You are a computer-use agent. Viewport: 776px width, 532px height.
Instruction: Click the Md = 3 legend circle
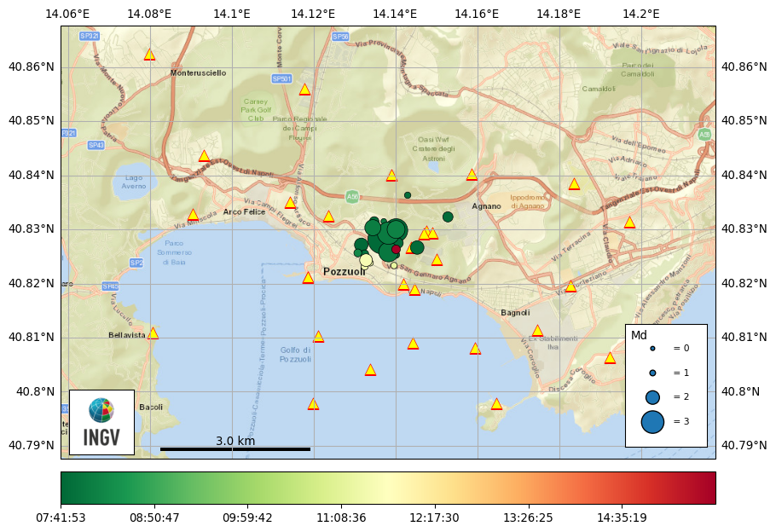pos(652,421)
